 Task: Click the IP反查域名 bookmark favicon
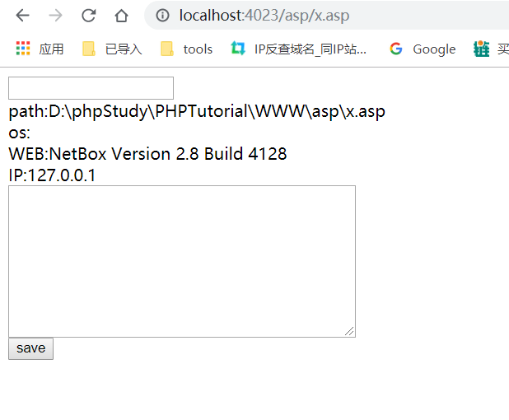pyautogui.click(x=238, y=49)
